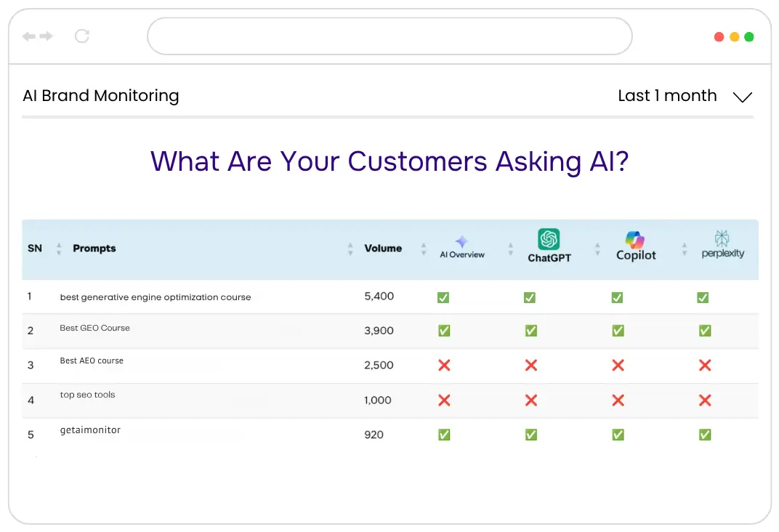Click the browser forward arrow
This screenshot has width=779, height=532.
(47, 36)
